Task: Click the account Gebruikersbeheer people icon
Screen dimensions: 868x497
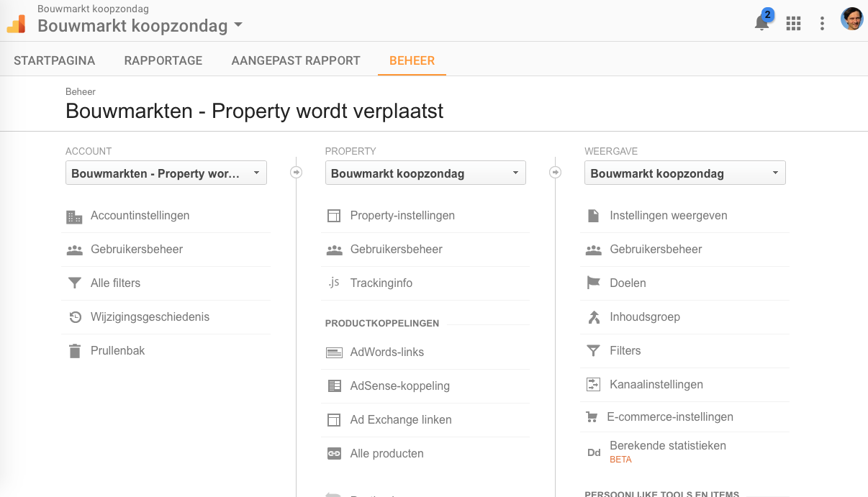Action: [x=74, y=250]
